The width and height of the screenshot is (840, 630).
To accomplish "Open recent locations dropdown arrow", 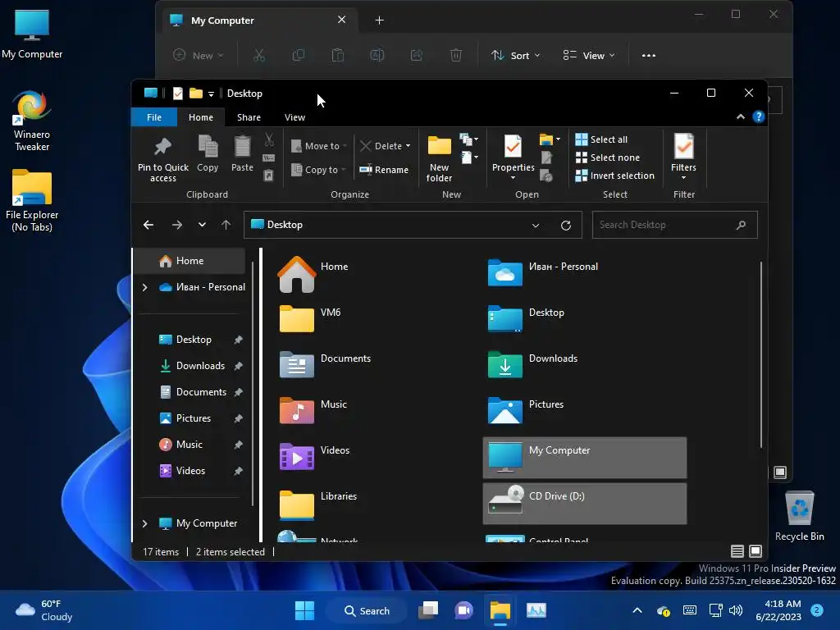I will 202,225.
